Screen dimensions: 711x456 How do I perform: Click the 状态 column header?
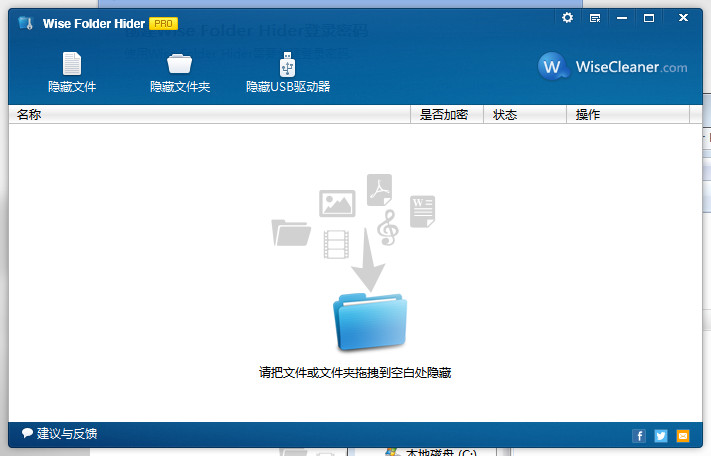505,115
